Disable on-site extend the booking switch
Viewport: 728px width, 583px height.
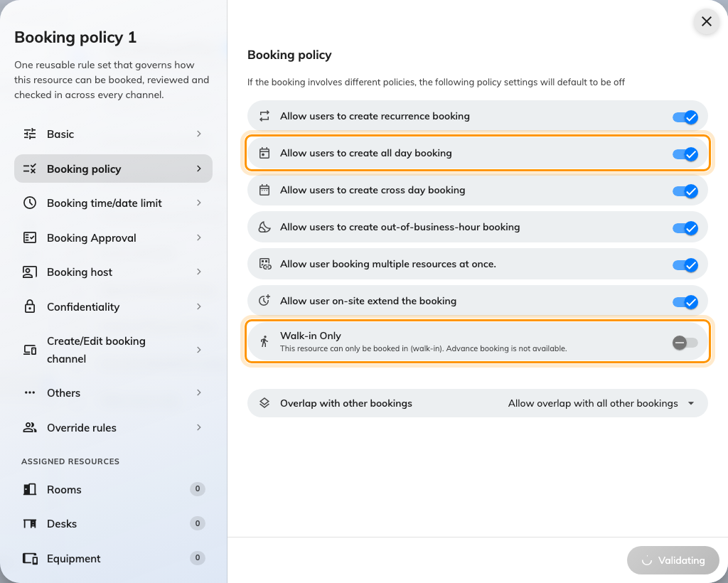click(x=685, y=301)
